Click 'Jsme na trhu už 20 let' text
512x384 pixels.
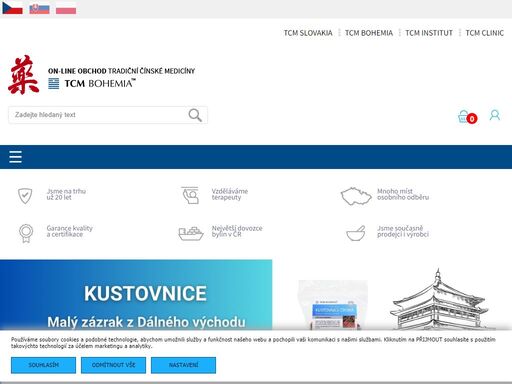coord(66,194)
